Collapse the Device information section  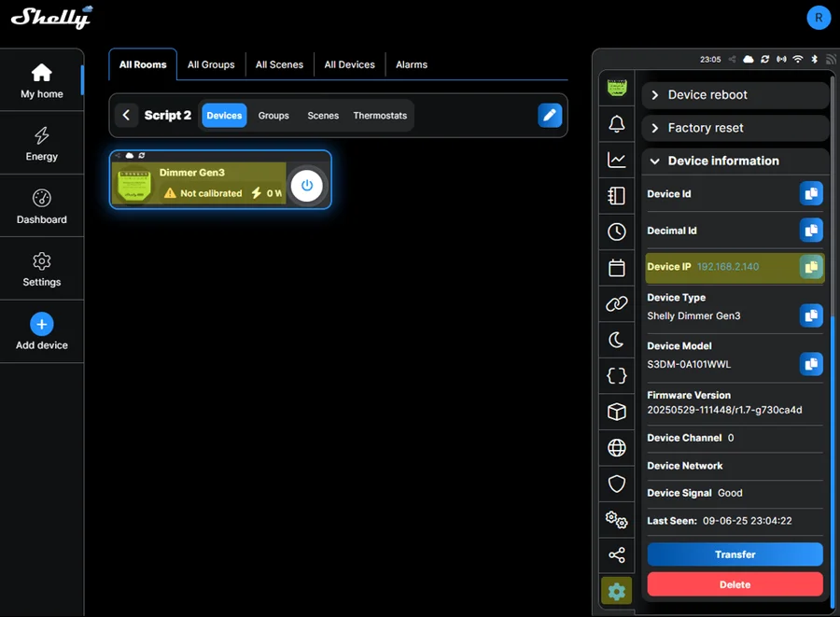[735, 161]
